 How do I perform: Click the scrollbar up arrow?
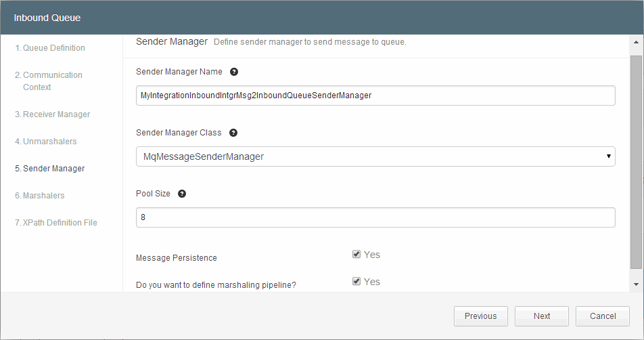[x=637, y=42]
